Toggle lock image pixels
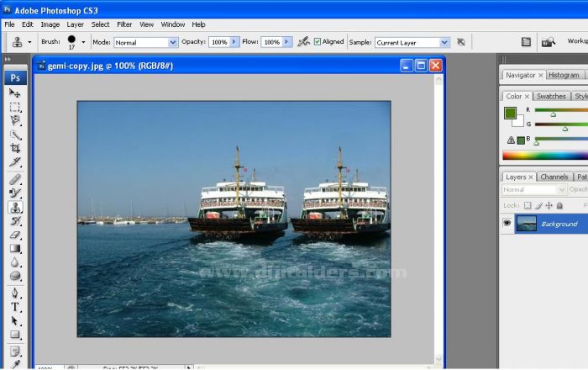 point(538,205)
